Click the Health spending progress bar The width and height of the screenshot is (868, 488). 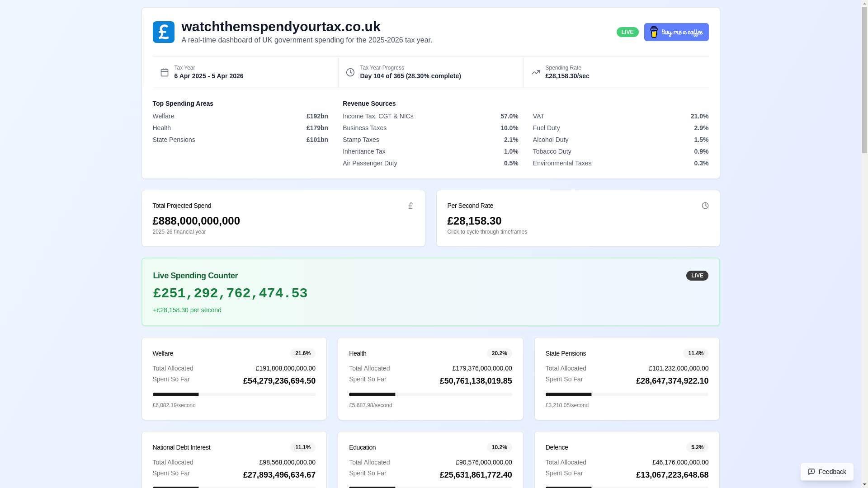(430, 394)
